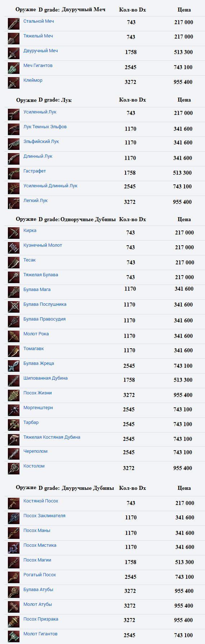Open the Рогатый Посох link
Image resolution: width=205 pixels, height=644 pixels.
pyautogui.click(x=40, y=575)
